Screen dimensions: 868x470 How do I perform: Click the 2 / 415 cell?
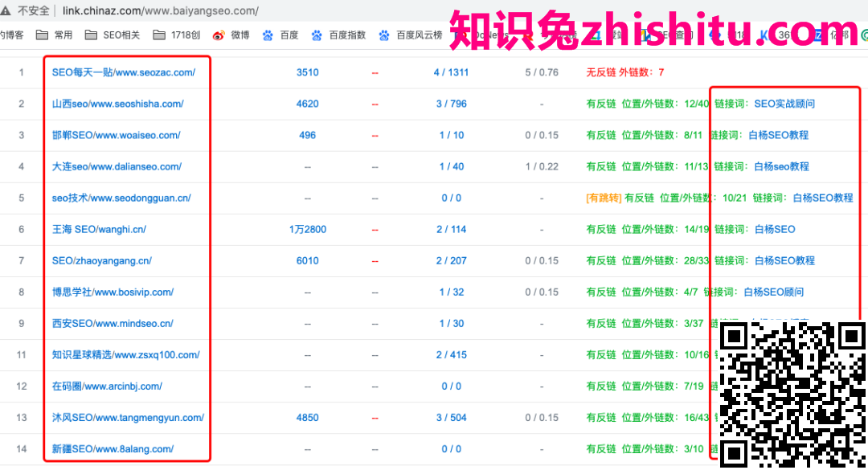pos(451,355)
